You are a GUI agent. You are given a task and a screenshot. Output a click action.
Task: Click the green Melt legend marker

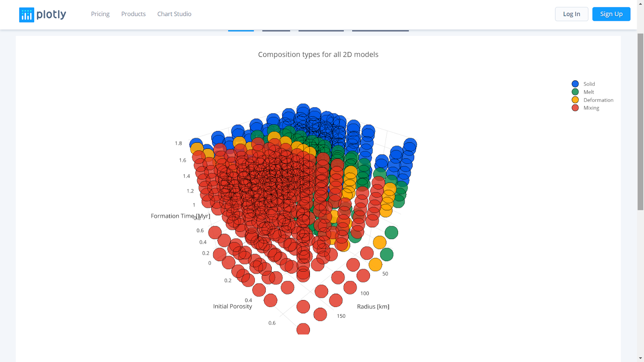(x=575, y=92)
